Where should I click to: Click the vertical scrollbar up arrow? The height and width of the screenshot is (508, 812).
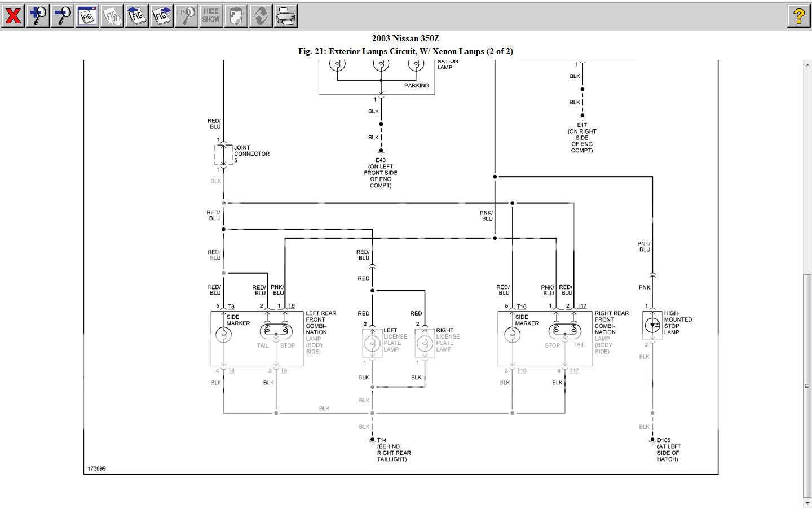tap(807, 64)
